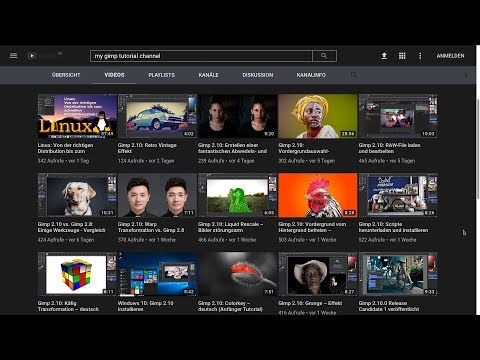Click title 'Gimp 2.10.0 Release Candidate 1'

coord(389,306)
